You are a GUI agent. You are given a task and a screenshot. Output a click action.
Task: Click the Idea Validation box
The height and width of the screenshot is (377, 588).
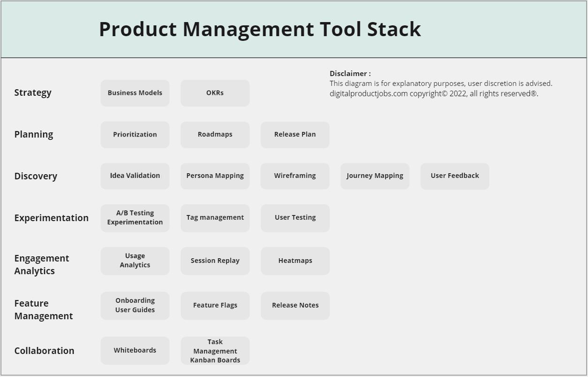click(135, 176)
